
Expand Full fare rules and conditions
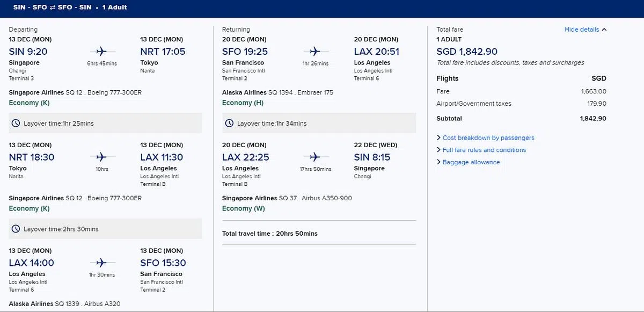[484, 150]
